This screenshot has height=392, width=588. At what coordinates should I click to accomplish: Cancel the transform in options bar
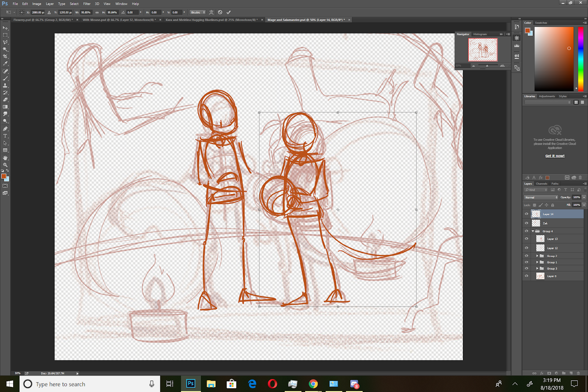click(x=220, y=12)
